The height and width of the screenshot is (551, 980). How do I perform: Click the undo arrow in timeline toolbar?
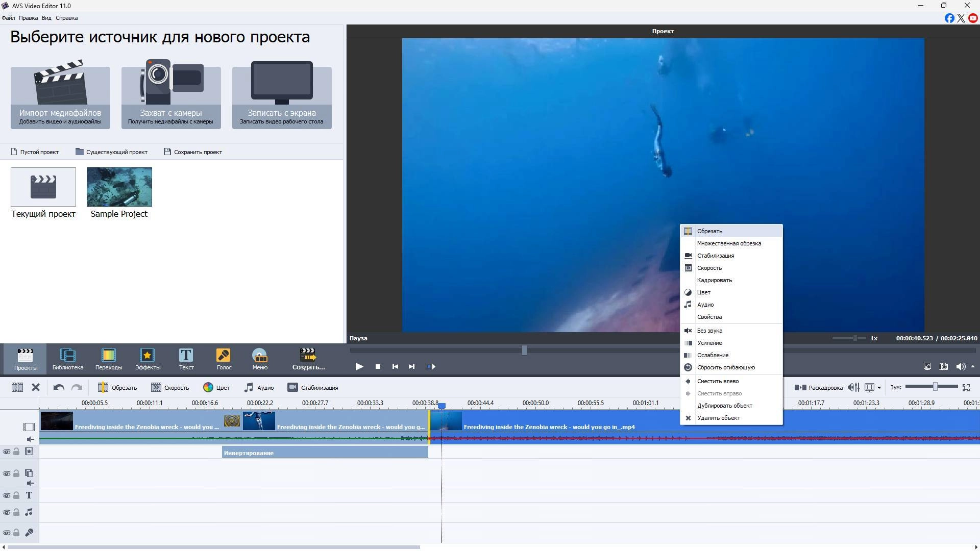(x=59, y=388)
